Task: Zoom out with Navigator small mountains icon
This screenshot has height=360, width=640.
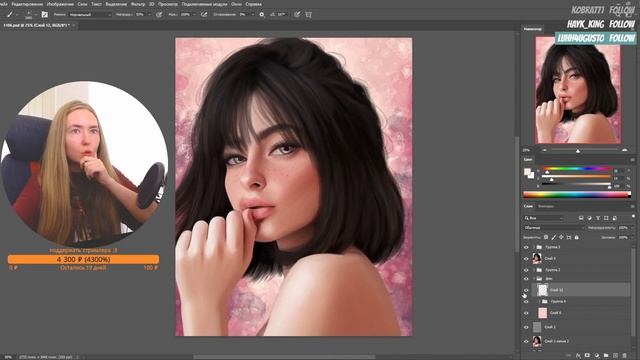Action: pos(544,150)
